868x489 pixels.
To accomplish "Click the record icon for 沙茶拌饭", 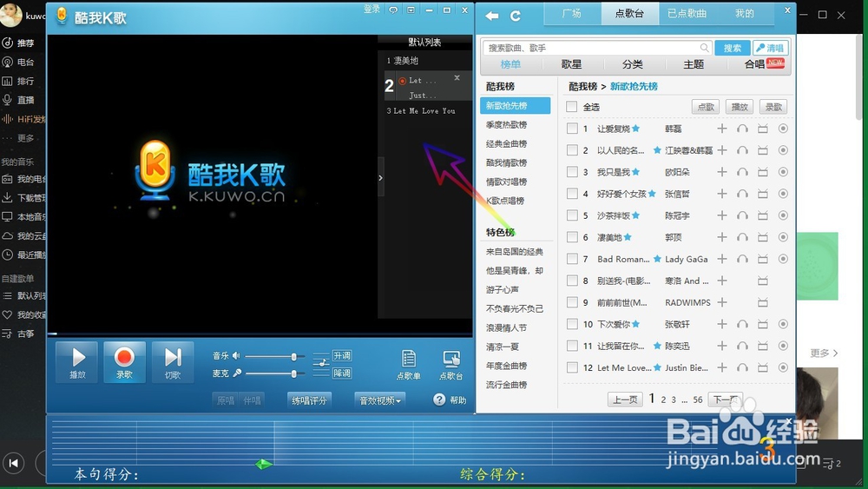I will tap(783, 215).
